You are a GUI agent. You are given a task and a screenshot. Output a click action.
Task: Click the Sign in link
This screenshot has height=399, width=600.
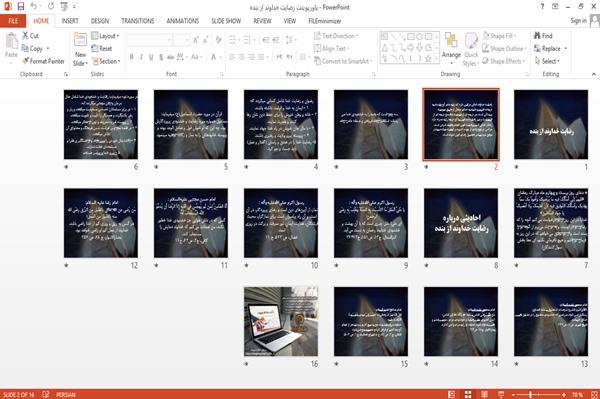tap(578, 21)
